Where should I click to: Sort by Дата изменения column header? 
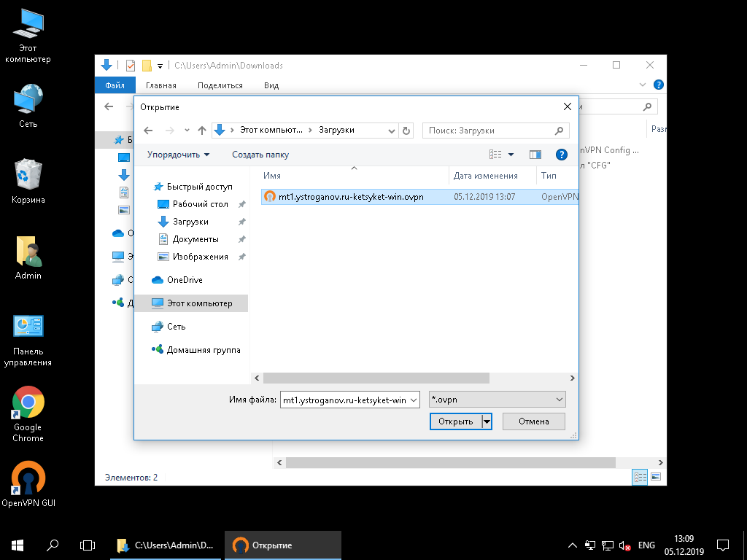coord(492,176)
